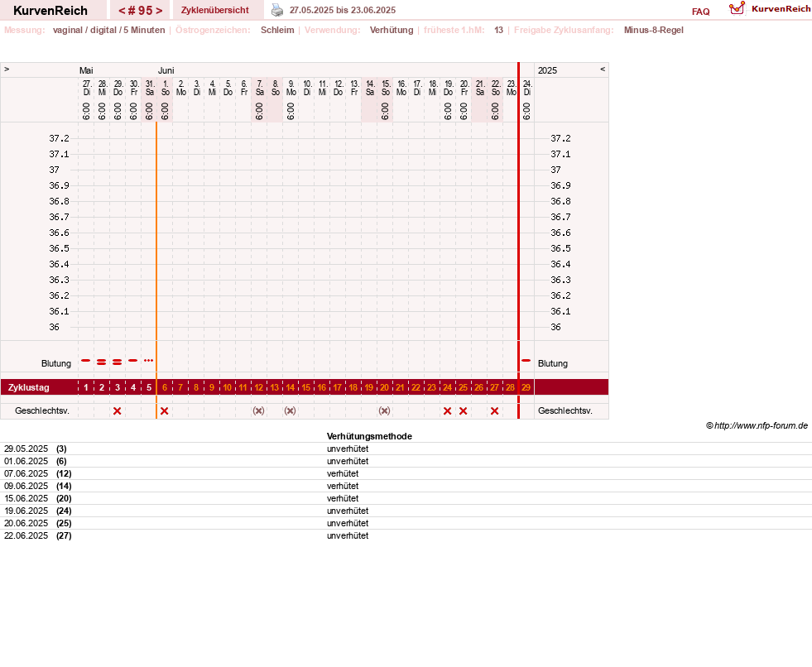Viewport: 812px width, 667px height.
Task: Click the printer icon
Action: coord(277,10)
